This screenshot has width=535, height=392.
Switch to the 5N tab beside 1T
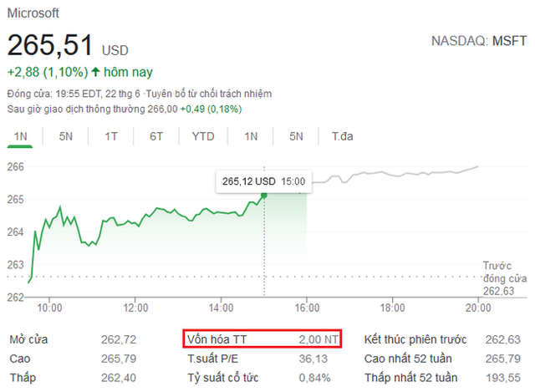[65, 136]
